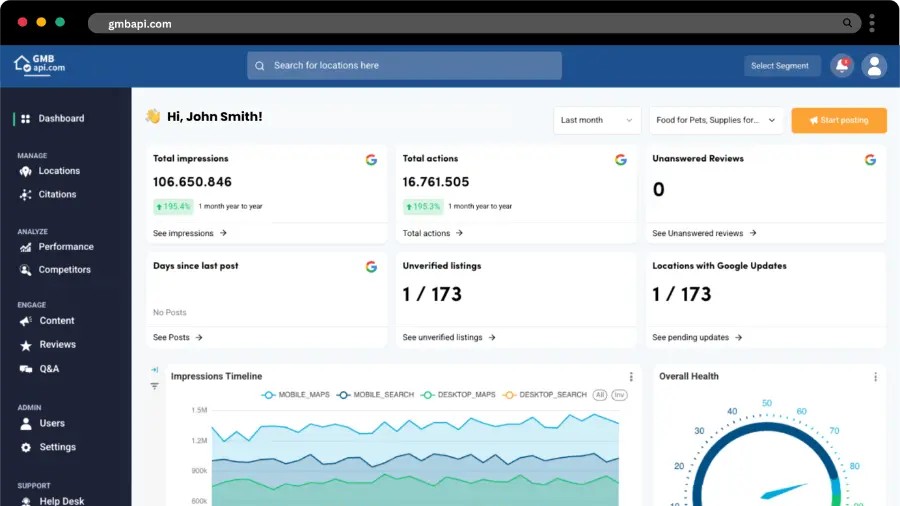
Task: Click the Performance chart icon
Action: click(x=25, y=247)
